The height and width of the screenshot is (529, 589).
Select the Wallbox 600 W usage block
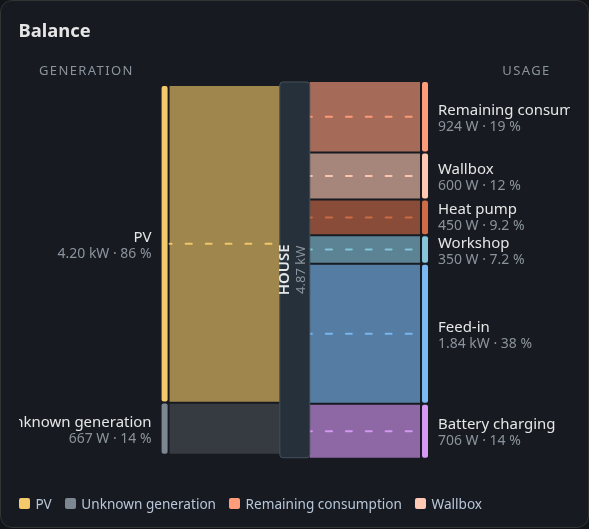365,176
